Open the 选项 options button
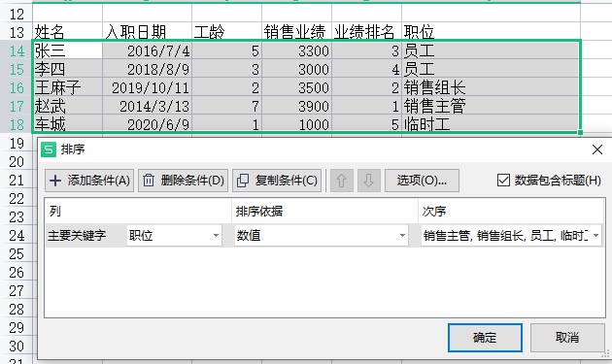612x364 pixels. (422, 181)
